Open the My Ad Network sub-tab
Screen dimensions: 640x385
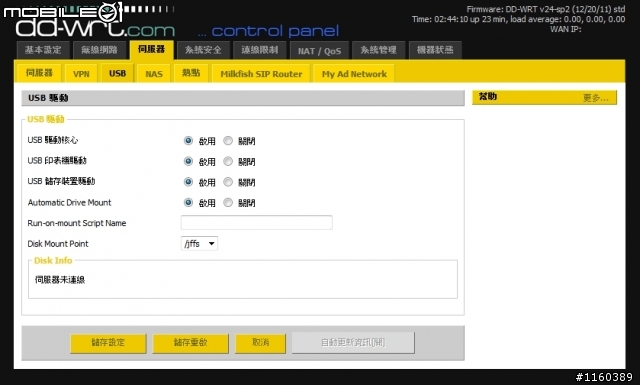tap(354, 73)
